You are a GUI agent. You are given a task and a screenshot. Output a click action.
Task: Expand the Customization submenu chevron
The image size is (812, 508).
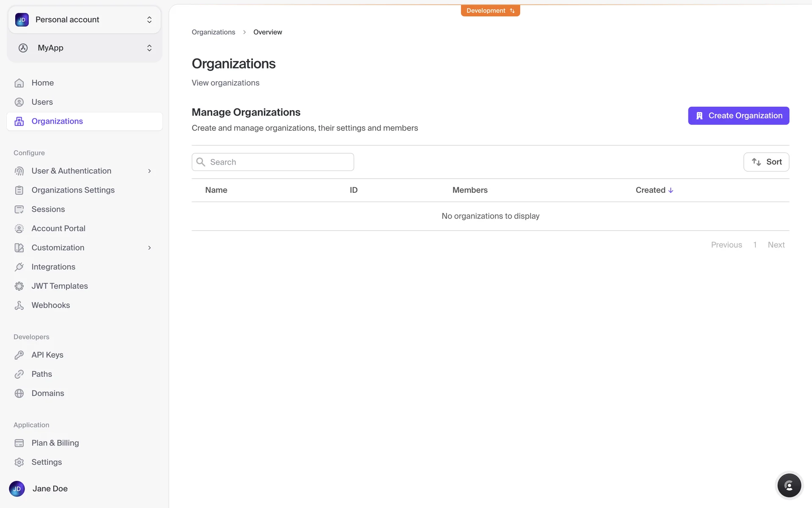(149, 248)
